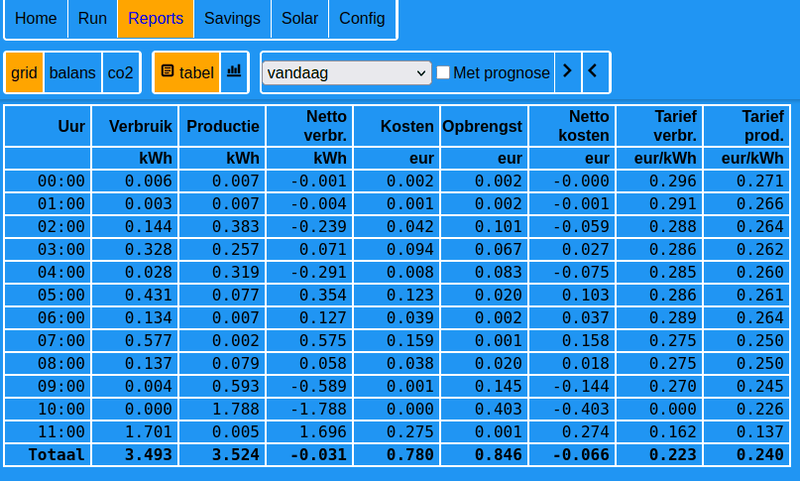Open the Home tab
Screen dimensions: 800x481
36,18
